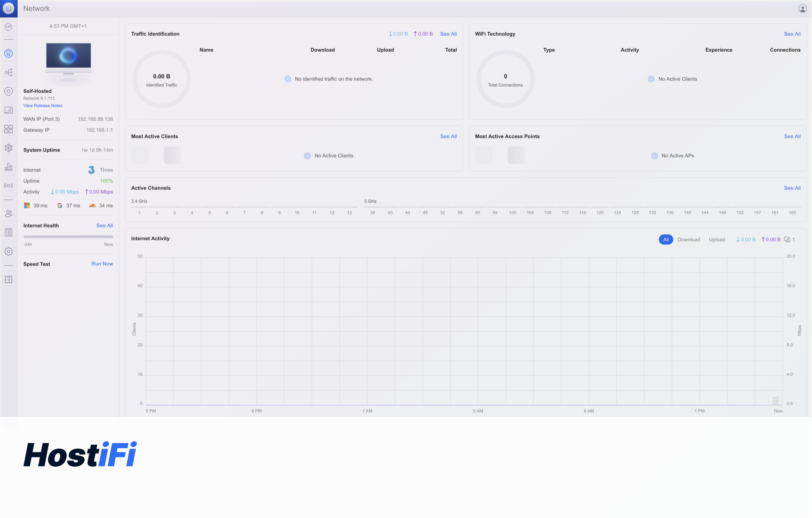The image size is (812, 518).
Task: Expand WiFi Technology with See All
Action: point(792,34)
